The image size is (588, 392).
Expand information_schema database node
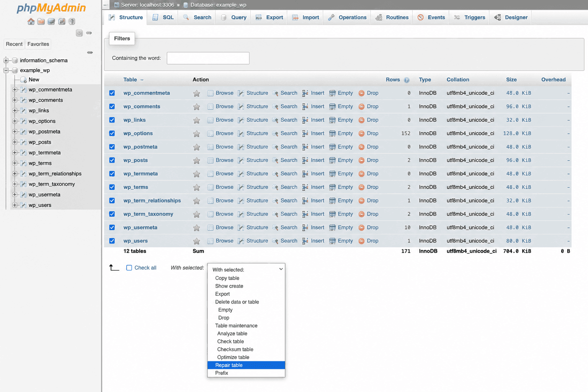coord(6,60)
